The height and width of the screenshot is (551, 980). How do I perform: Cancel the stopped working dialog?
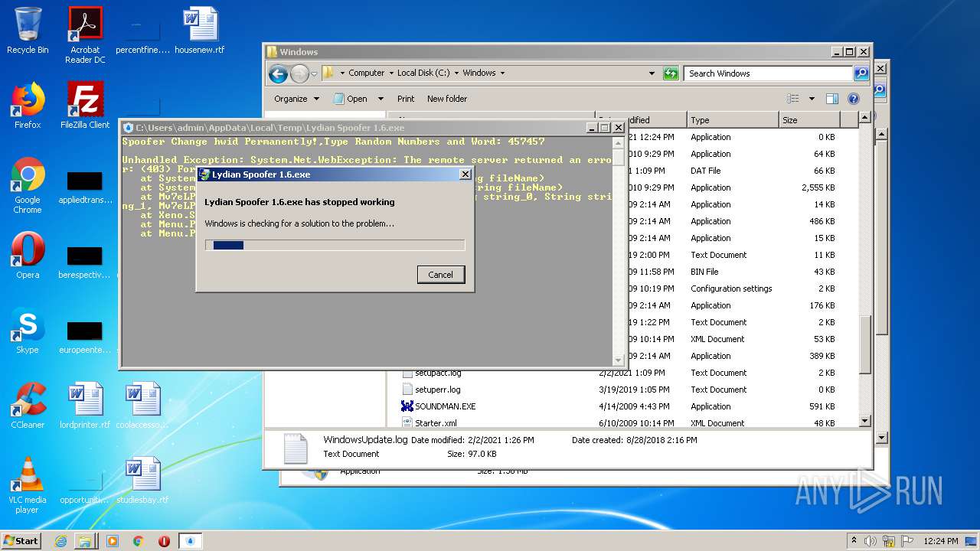pyautogui.click(x=440, y=275)
